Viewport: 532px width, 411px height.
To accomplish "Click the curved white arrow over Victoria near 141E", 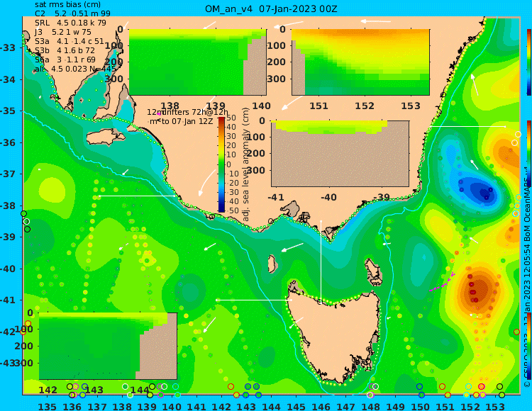I will tap(206, 182).
